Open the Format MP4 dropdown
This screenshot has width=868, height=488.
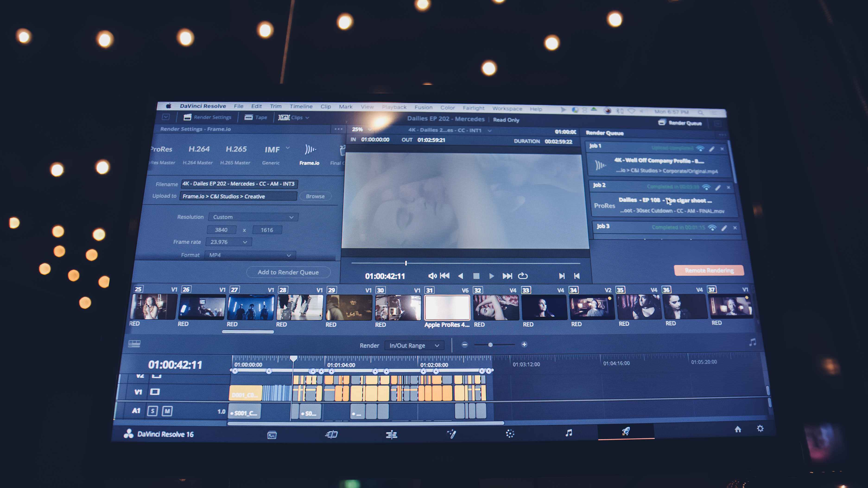point(250,255)
